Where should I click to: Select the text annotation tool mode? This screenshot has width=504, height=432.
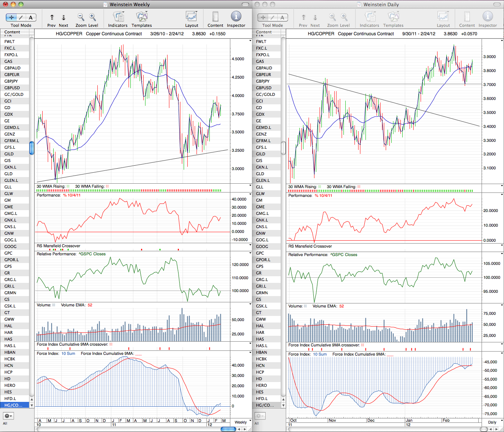tap(31, 17)
